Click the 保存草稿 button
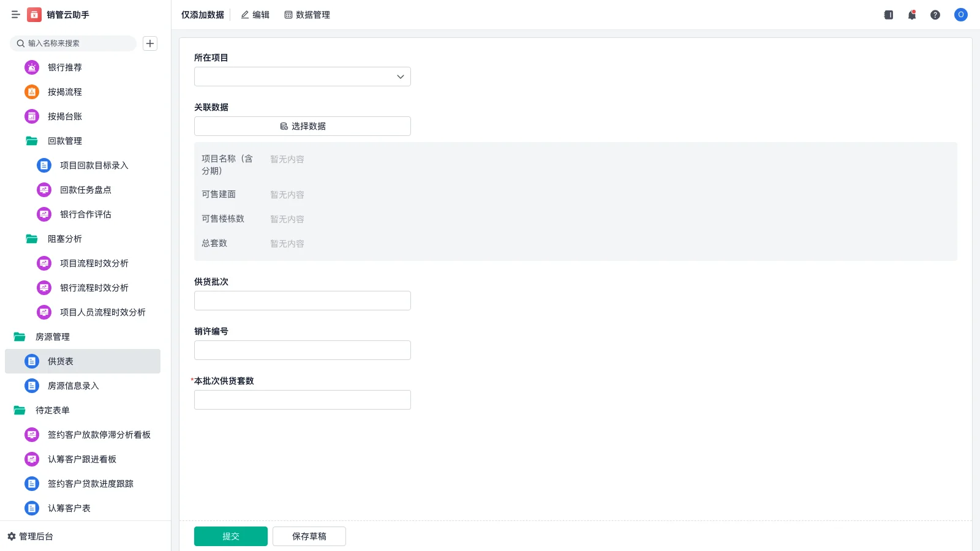The height and width of the screenshot is (551, 980). click(x=309, y=536)
